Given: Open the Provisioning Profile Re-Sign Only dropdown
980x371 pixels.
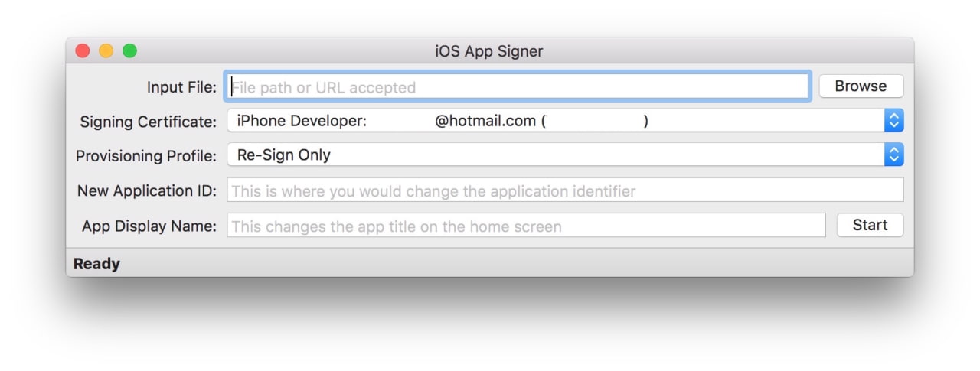Looking at the screenshot, I should pyautogui.click(x=555, y=155).
